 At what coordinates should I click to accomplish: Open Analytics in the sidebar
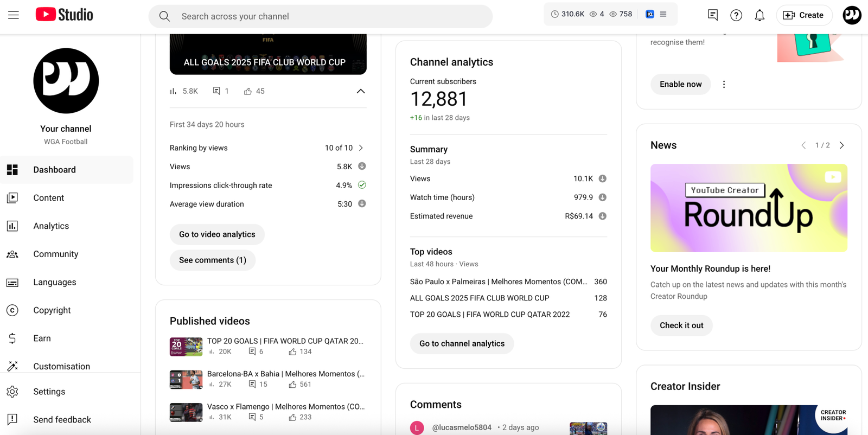(51, 226)
